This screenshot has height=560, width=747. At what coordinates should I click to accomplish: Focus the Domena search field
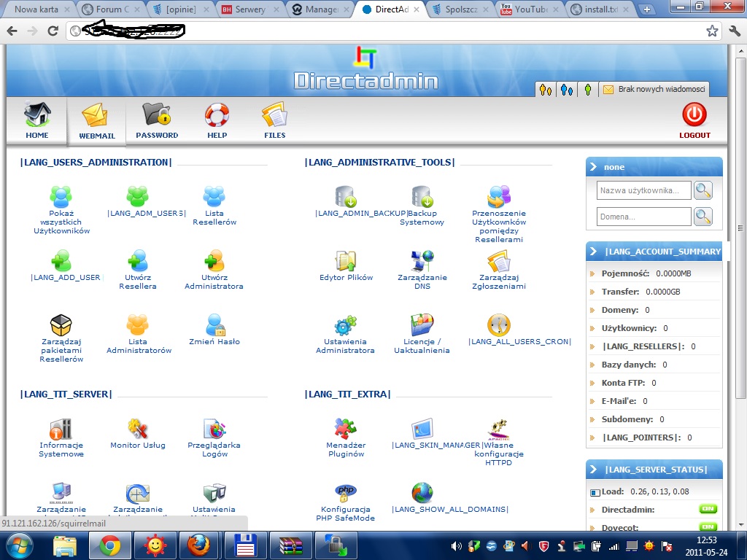pyautogui.click(x=643, y=217)
